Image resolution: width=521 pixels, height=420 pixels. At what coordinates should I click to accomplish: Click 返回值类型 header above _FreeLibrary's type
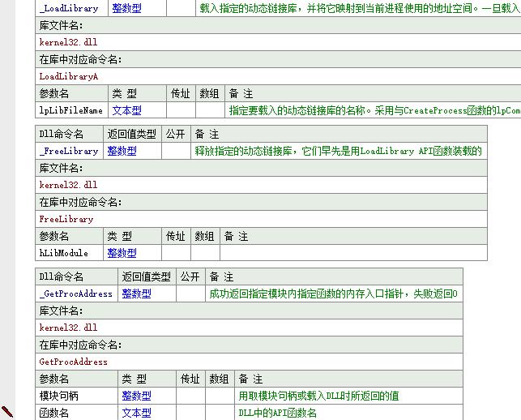point(131,134)
